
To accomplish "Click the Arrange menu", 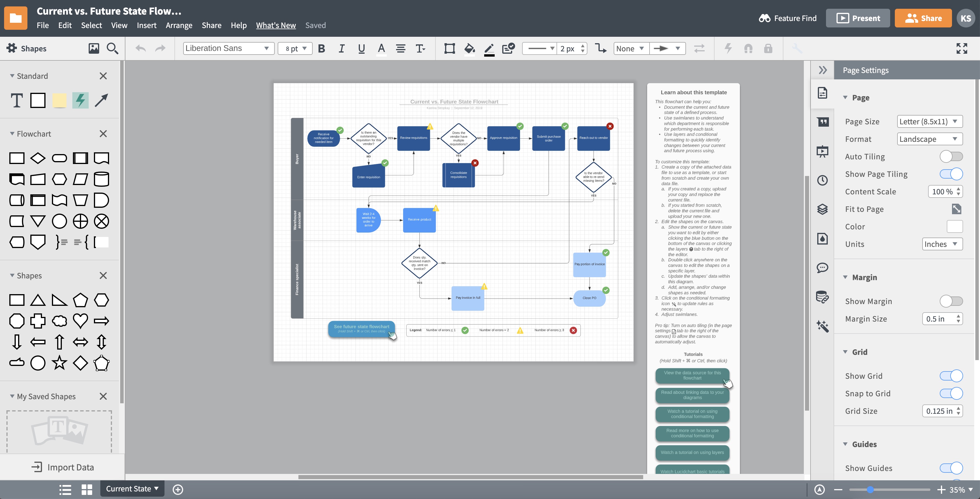I will [179, 25].
